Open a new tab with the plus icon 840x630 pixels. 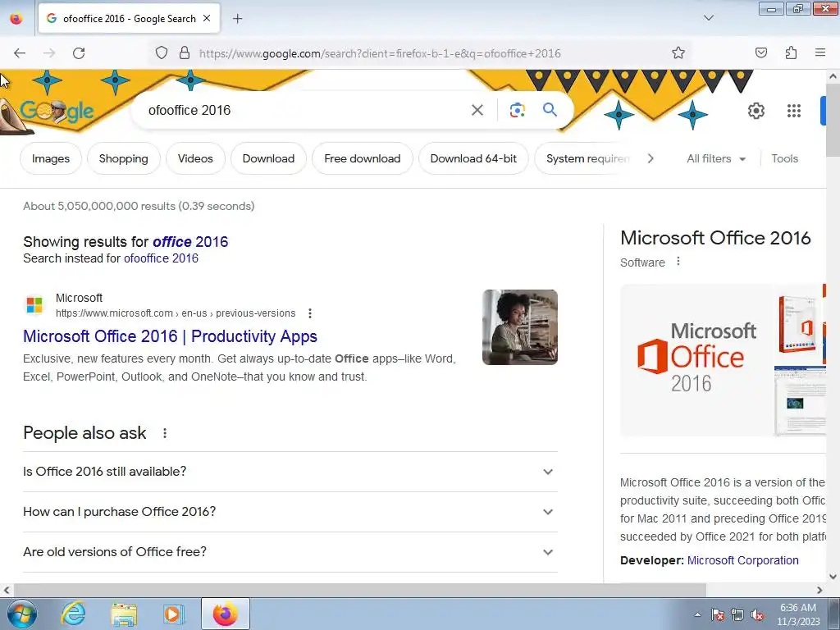(x=237, y=19)
